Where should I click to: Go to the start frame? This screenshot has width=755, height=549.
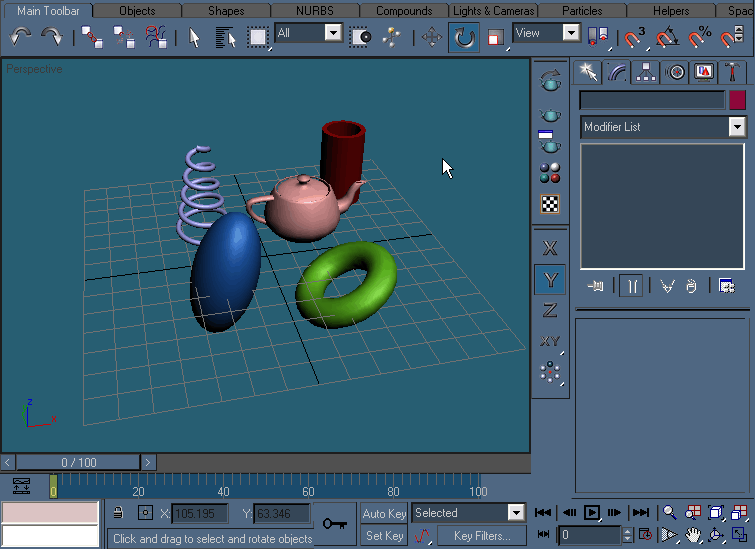coord(543,512)
